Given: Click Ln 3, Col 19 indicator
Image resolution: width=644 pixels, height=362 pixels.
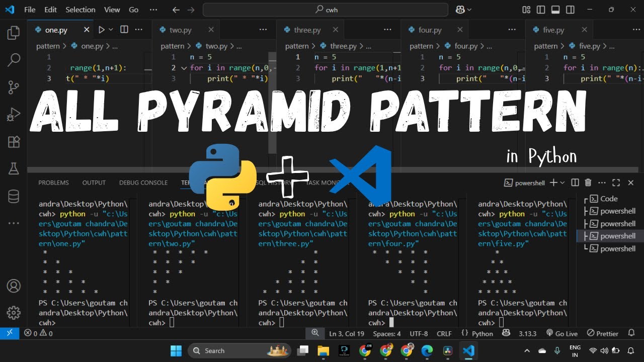Looking at the screenshot, I should [x=347, y=333].
